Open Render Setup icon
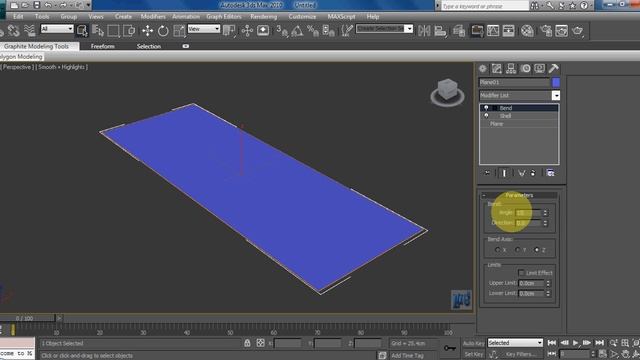Screen dimensions: 640x360 [546, 31]
